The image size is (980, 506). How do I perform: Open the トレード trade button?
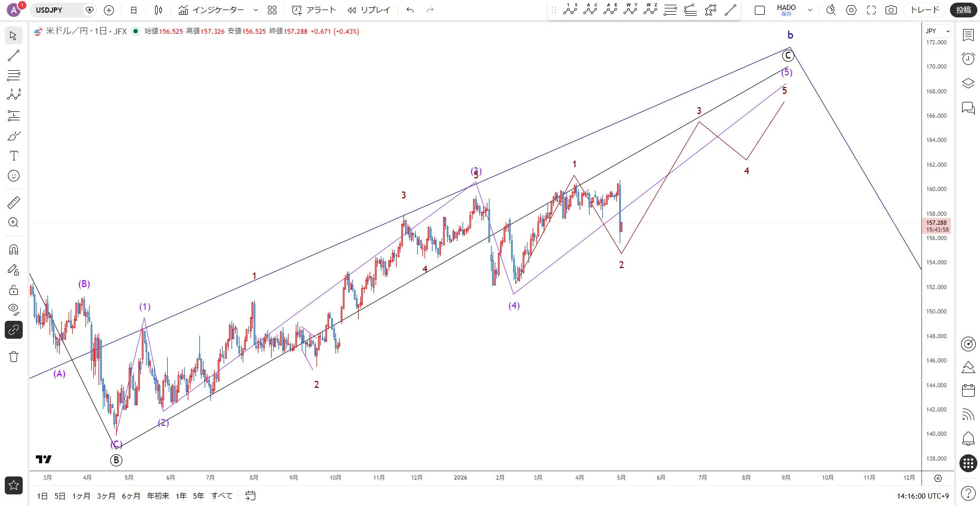tap(925, 10)
